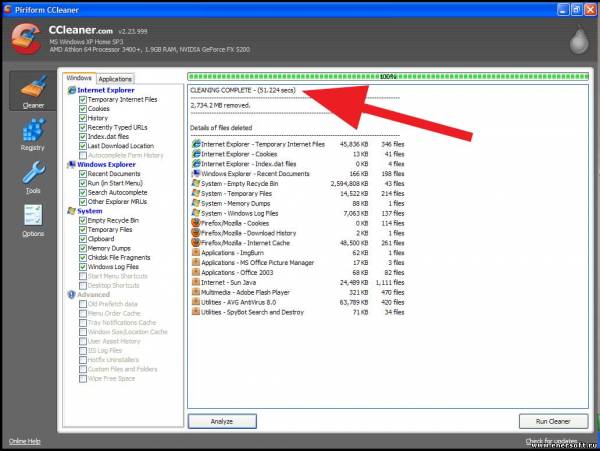Viewport: 600px width, 451px height.
Task: Click icon beside System Empty Recycle Bin result
Action: coord(196,184)
